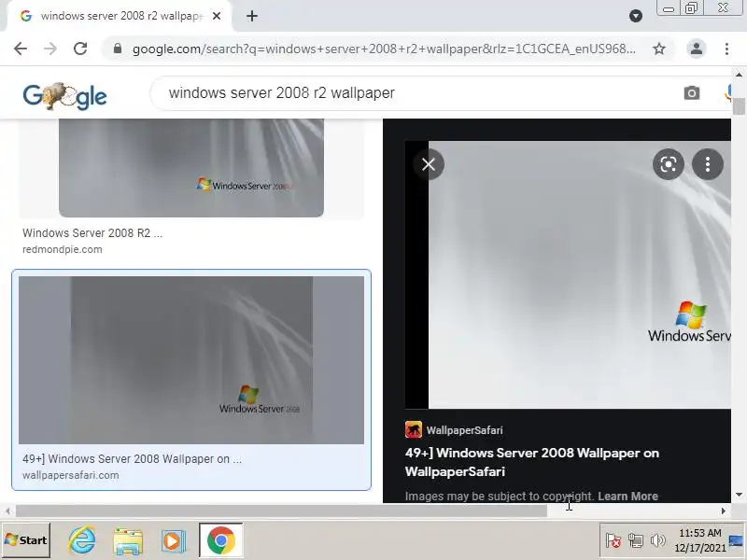Open Google Lens on preview image
Image resolution: width=747 pixels, height=560 pixels.
(669, 164)
